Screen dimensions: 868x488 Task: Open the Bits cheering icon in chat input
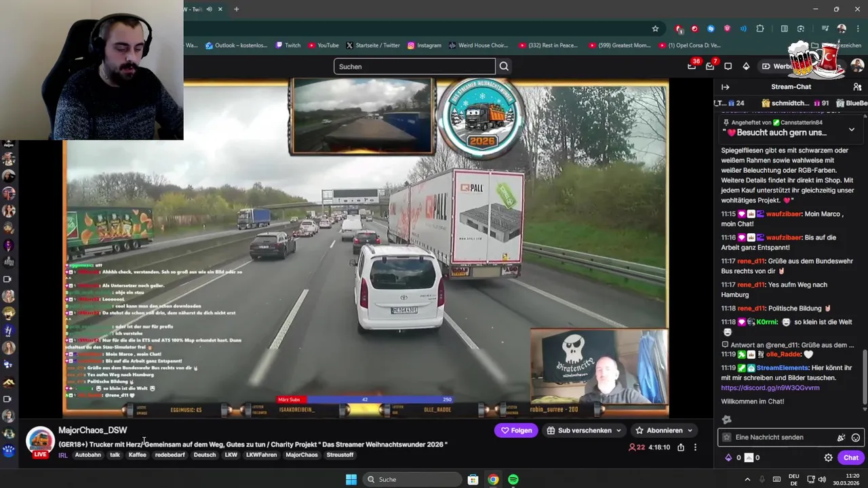pos(841,438)
